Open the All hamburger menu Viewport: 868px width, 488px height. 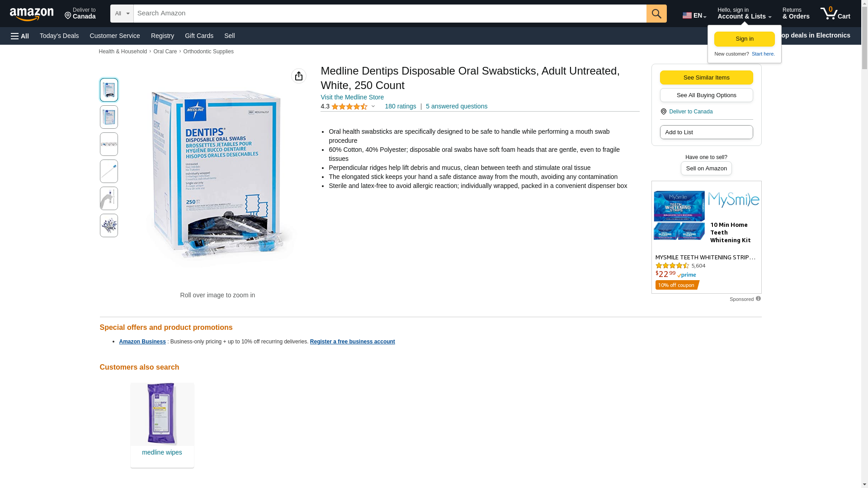[x=20, y=36]
